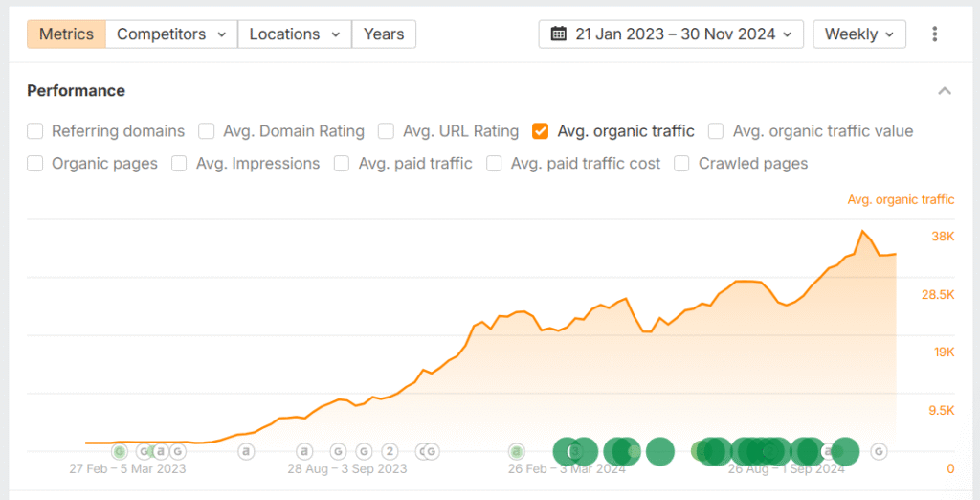Open the date range dropdown
980x500 pixels.
point(670,34)
